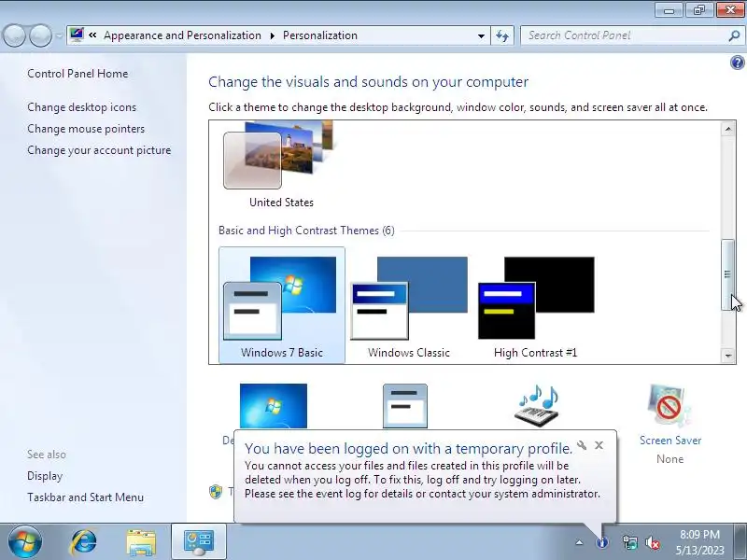747x560 pixels.
Task: Go to Appearance and Personalization breadcrumb
Action: (x=182, y=35)
